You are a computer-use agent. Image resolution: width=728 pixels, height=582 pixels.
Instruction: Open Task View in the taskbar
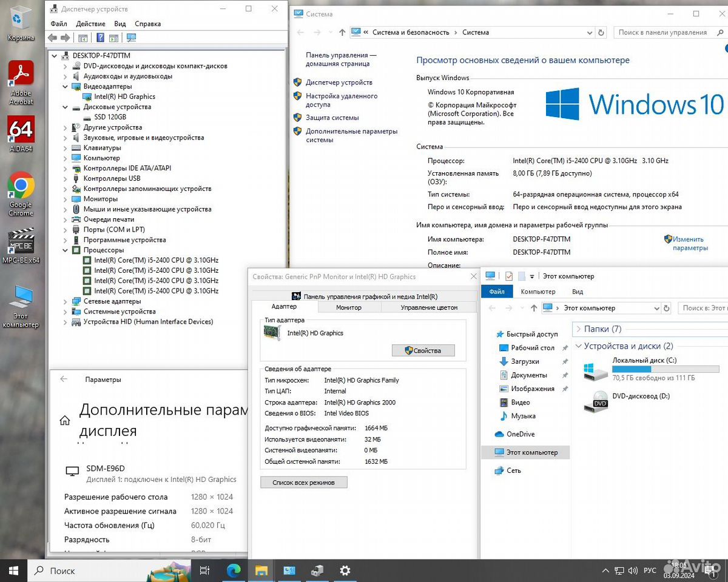(x=204, y=570)
